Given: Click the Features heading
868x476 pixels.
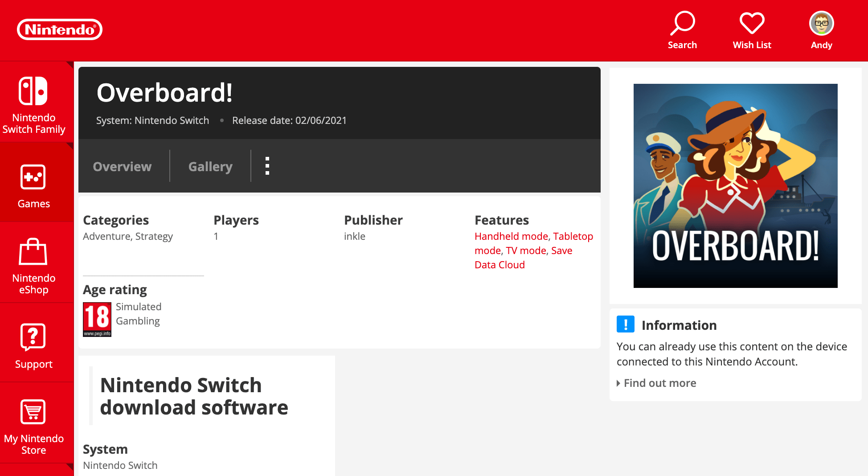Looking at the screenshot, I should [502, 220].
